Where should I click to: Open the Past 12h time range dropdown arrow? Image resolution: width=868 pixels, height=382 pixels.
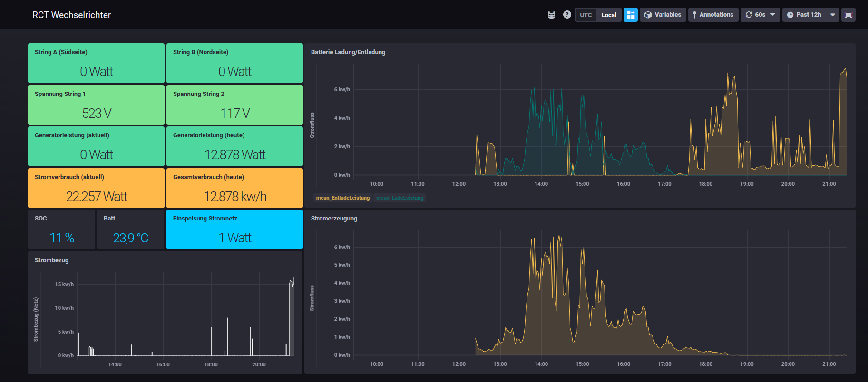pyautogui.click(x=832, y=15)
